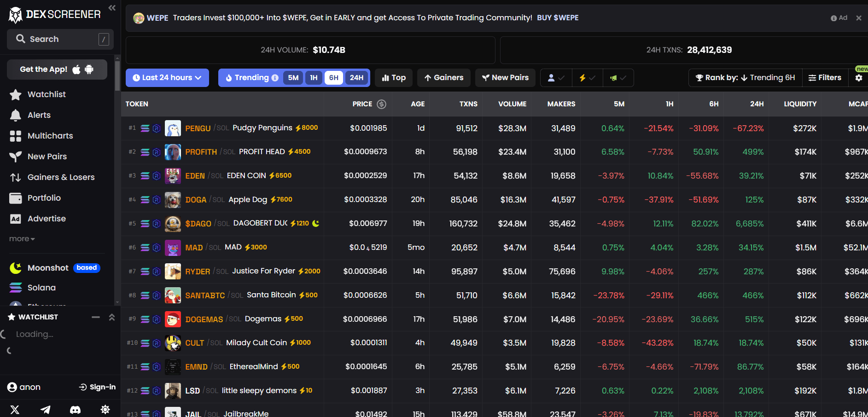Viewport: 868px width, 417px height.
Task: Open Advertise ad icon
Action: (x=16, y=219)
